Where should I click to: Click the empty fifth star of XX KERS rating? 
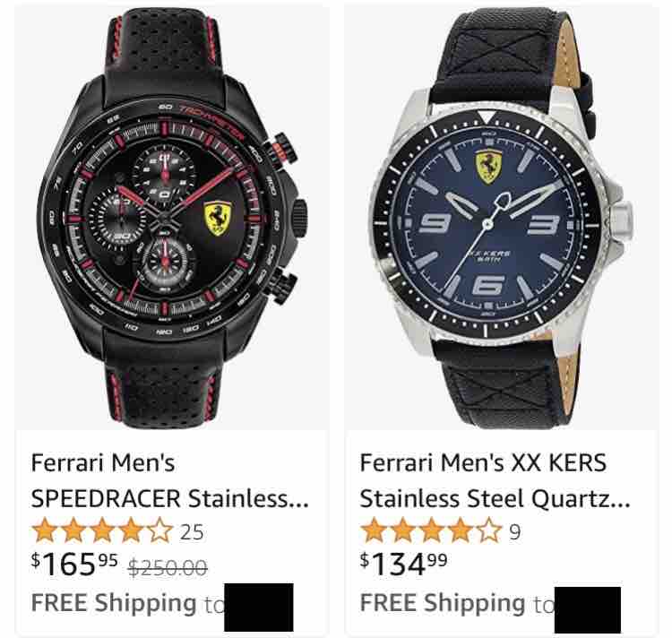[489, 530]
